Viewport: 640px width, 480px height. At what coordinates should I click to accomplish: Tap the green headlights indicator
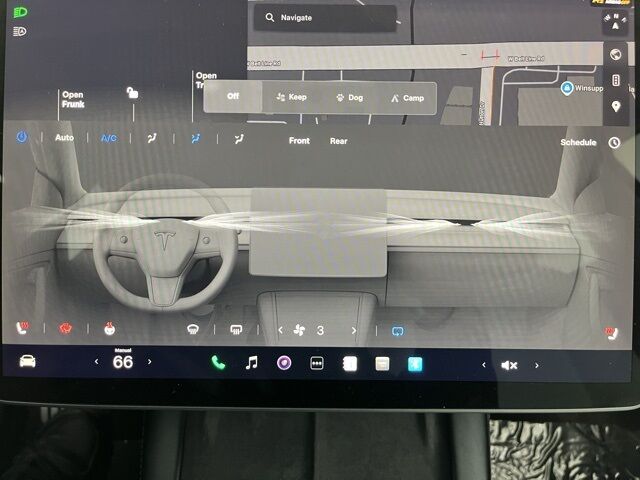[20, 13]
